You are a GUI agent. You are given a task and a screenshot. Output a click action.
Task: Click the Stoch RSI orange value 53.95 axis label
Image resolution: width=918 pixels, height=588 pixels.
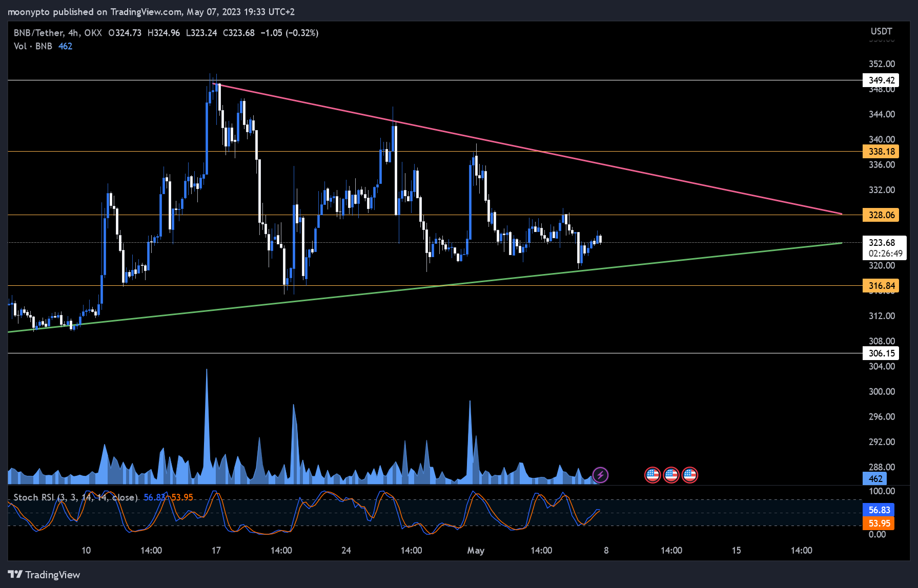[879, 523]
